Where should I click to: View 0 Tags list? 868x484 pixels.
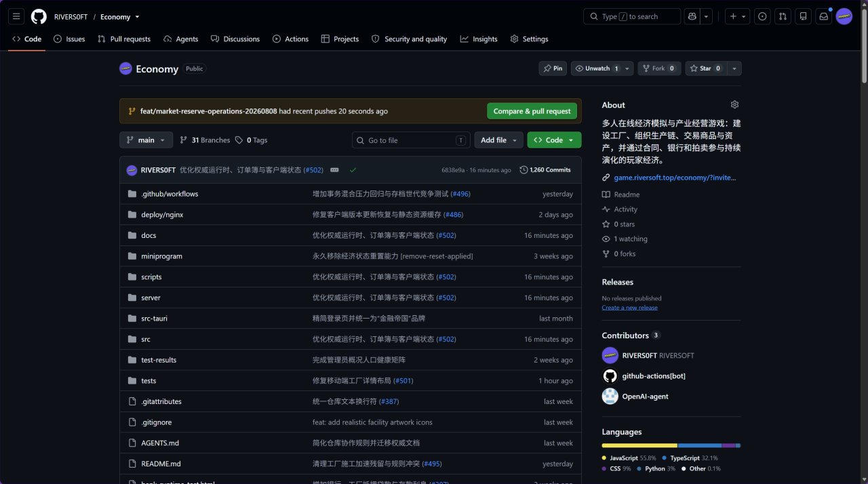pyautogui.click(x=251, y=140)
